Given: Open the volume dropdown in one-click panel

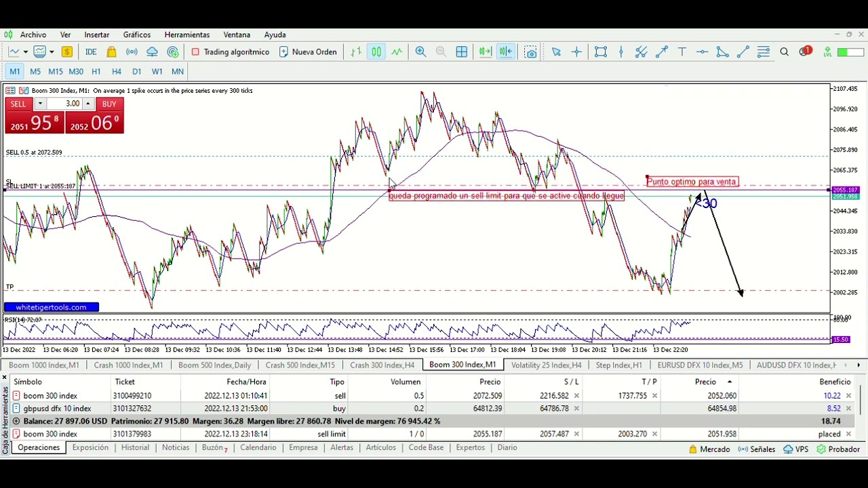Looking at the screenshot, I should tap(40, 104).
